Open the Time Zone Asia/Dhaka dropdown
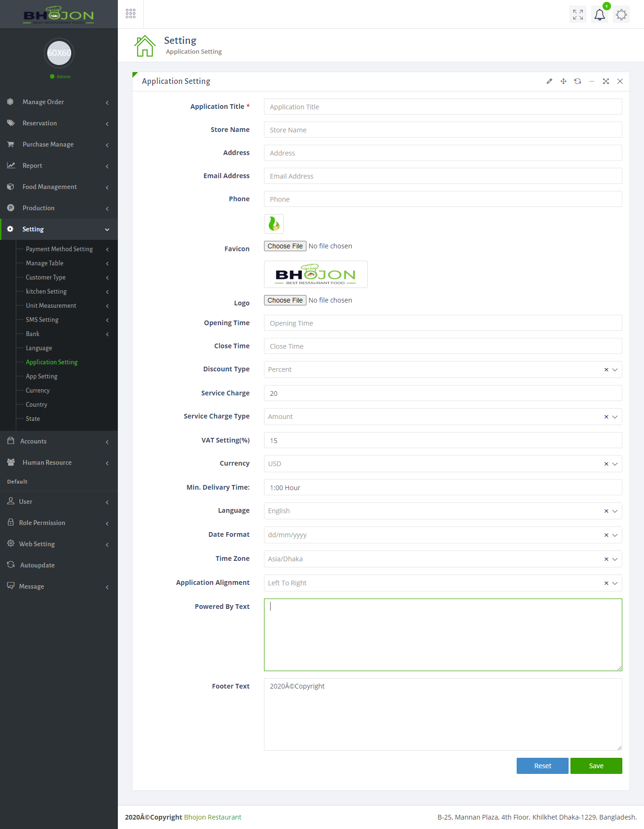The image size is (644, 829). click(x=615, y=559)
